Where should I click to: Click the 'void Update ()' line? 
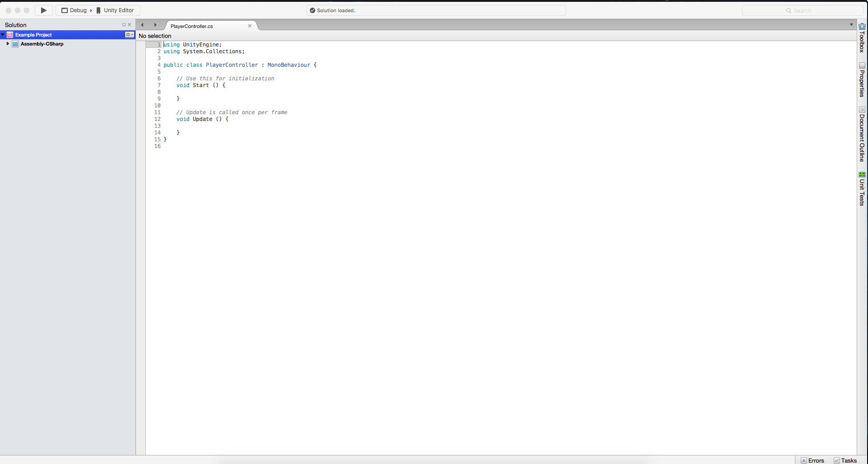(x=202, y=119)
